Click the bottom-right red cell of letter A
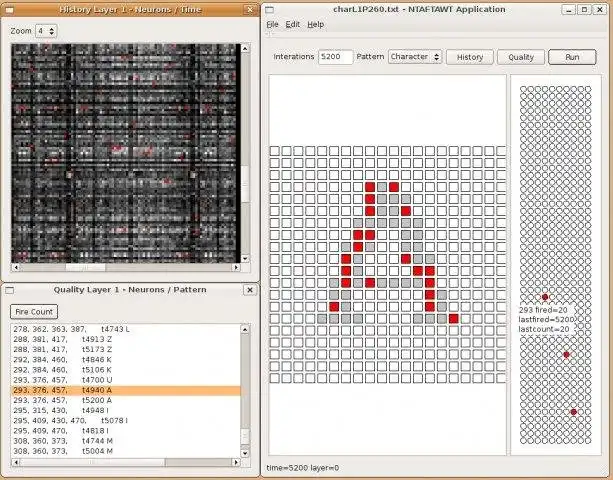This screenshot has width=613, height=480. [453, 319]
